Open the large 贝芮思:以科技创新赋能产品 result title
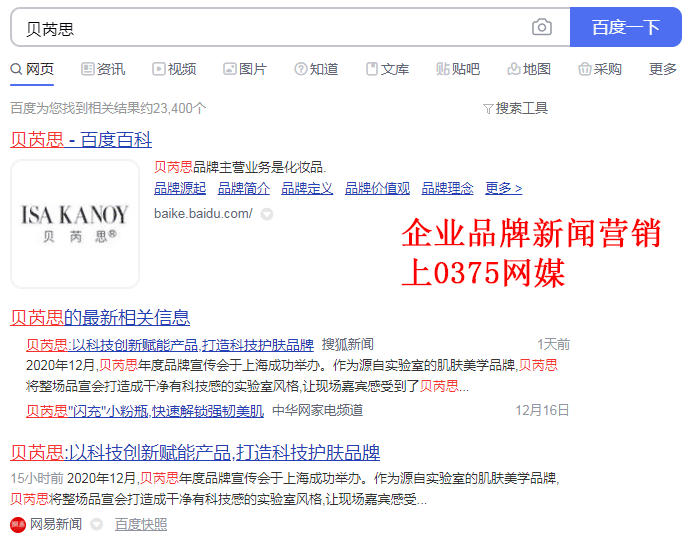688x543 pixels. (195, 453)
